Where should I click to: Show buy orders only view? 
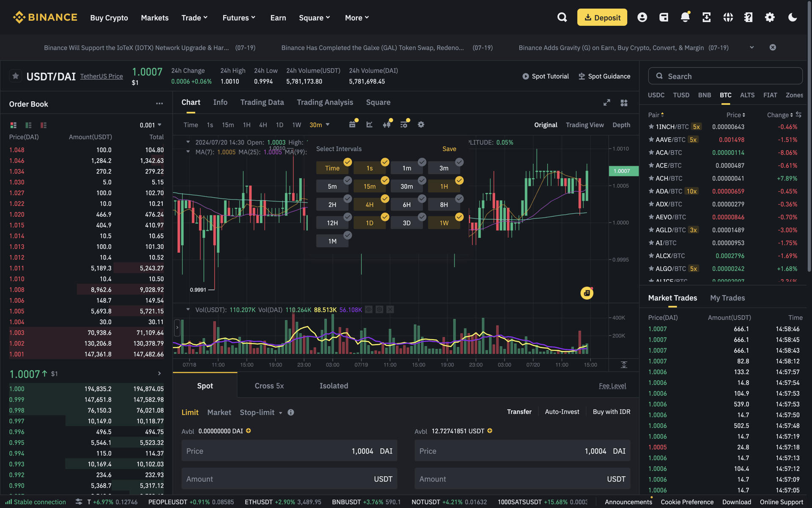[28, 125]
